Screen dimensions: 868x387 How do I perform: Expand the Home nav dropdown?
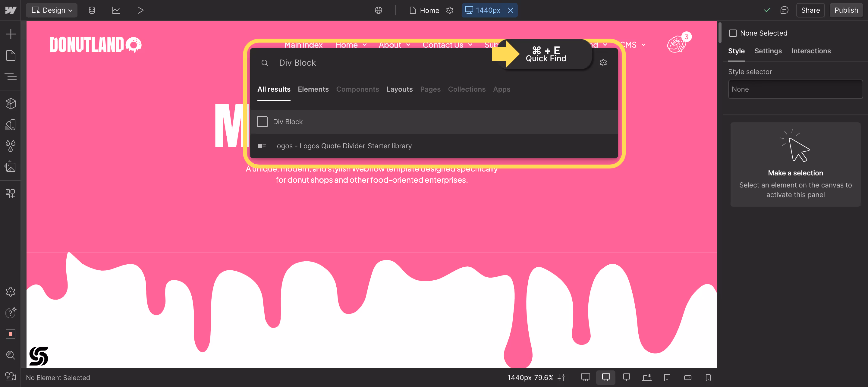coord(351,45)
